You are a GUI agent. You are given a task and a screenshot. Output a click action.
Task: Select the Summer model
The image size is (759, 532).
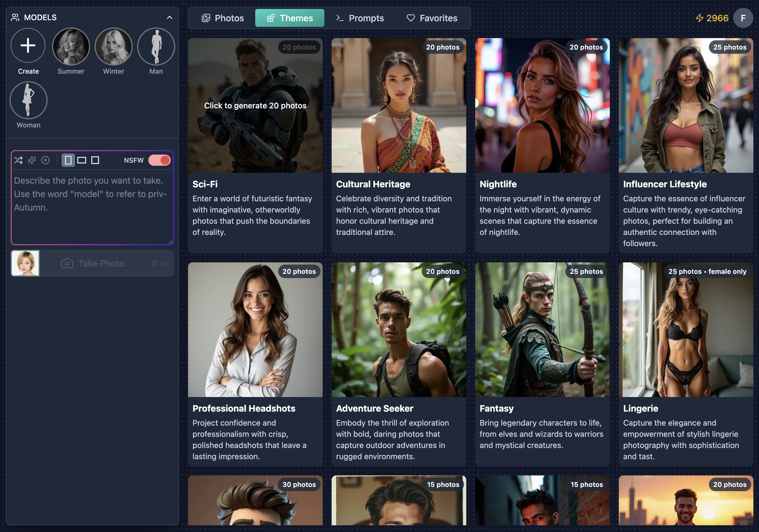71,47
